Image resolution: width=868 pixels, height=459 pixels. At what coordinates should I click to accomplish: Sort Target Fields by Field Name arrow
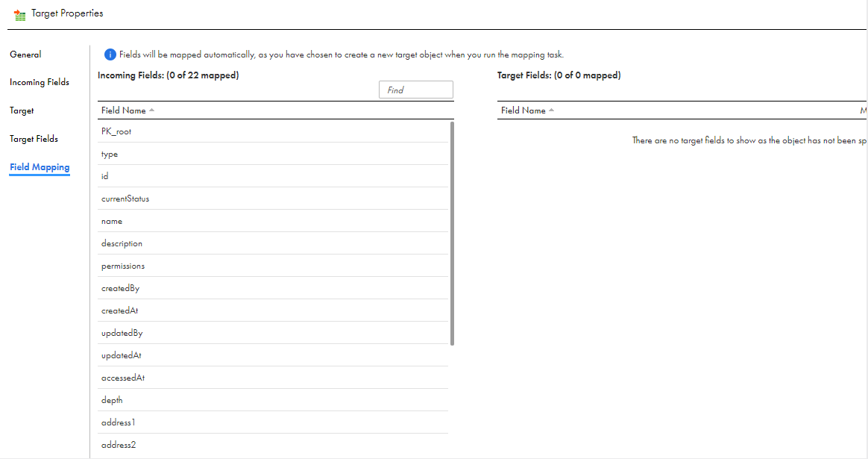551,110
